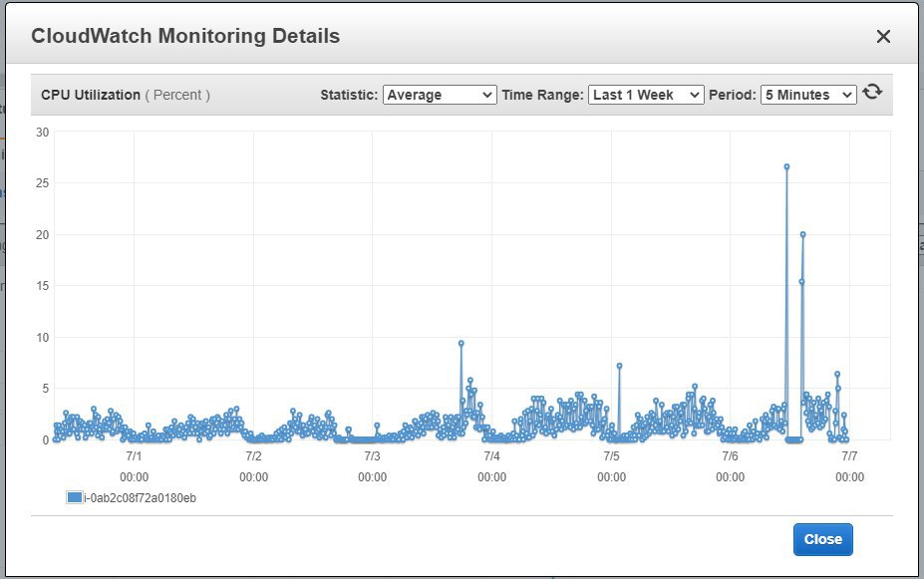The image size is (924, 579).
Task: Open the Time Range dropdown
Action: (646, 95)
